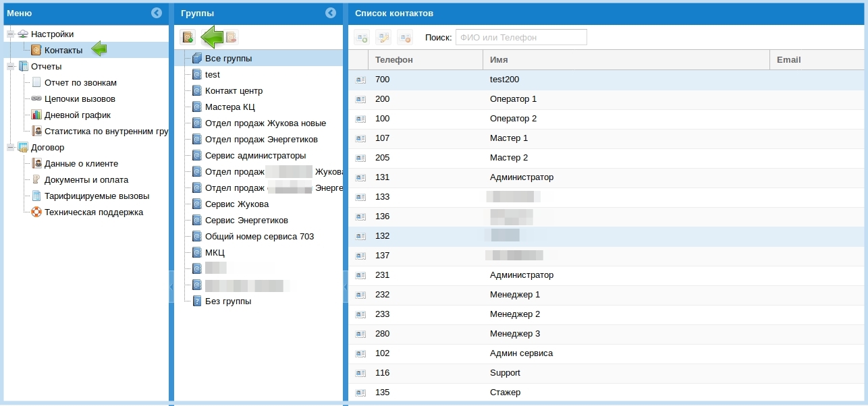Click the Цепочки вызовов chain icon

[36, 98]
